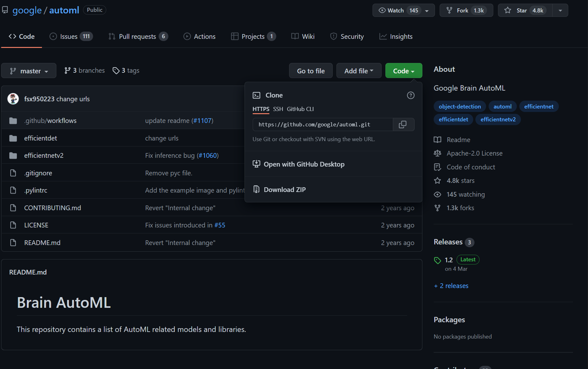
Task: Click the Download ZIP file icon
Action: [256, 189]
